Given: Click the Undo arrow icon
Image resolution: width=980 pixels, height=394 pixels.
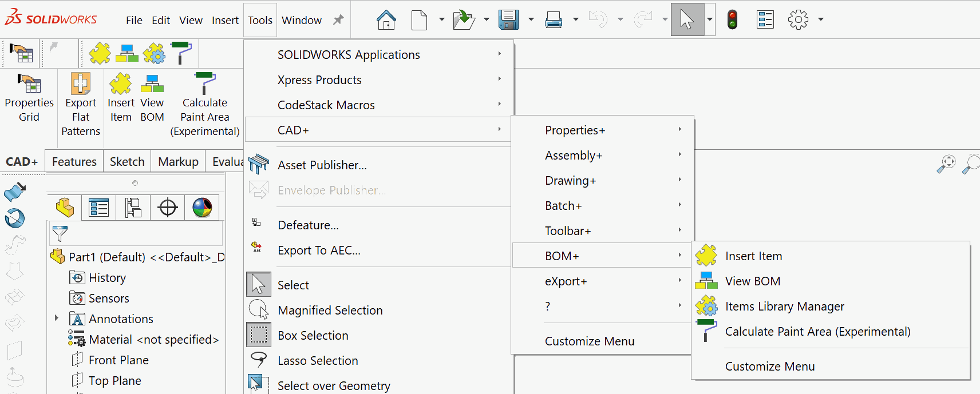Looking at the screenshot, I should point(598,20).
